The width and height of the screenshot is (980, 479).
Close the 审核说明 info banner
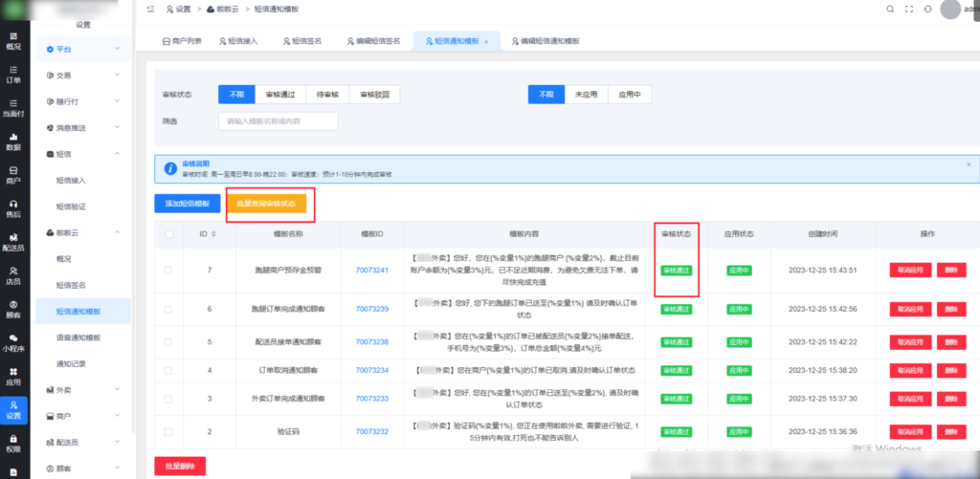969,164
